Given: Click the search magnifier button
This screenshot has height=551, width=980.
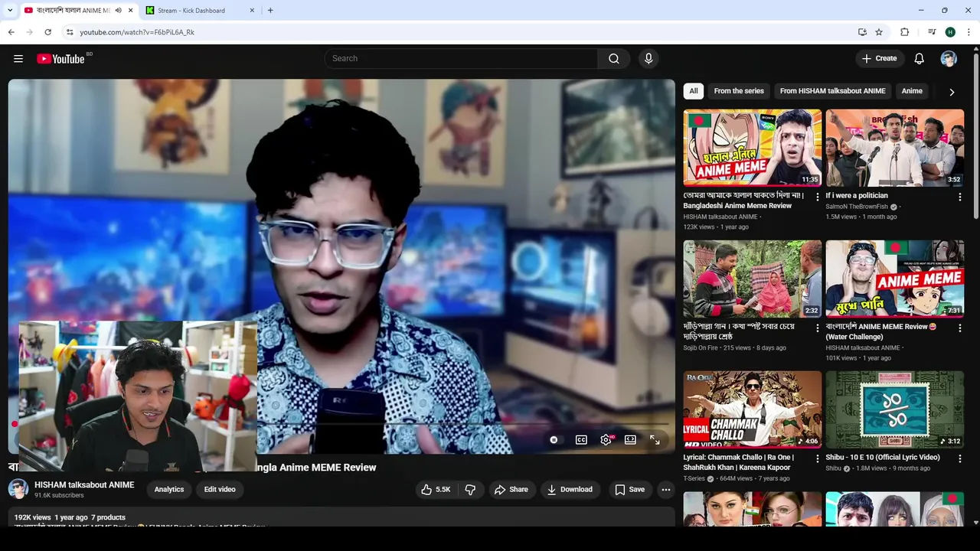Looking at the screenshot, I should 614,59.
